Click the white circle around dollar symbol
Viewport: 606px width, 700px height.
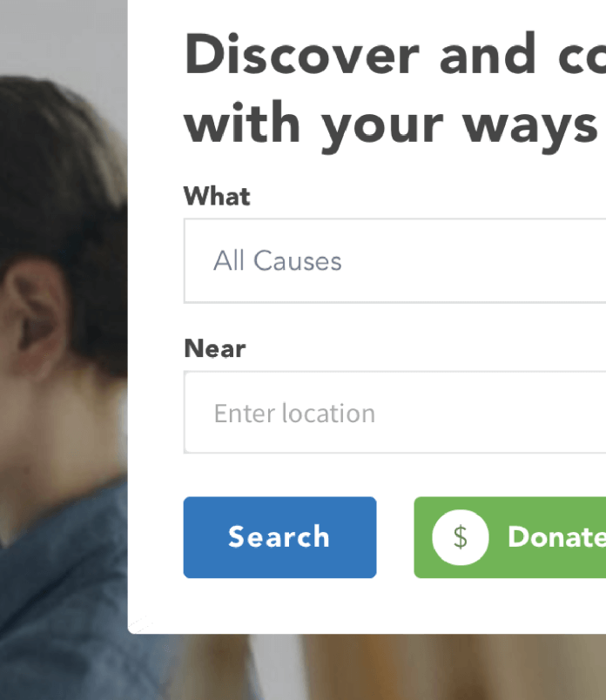(461, 537)
